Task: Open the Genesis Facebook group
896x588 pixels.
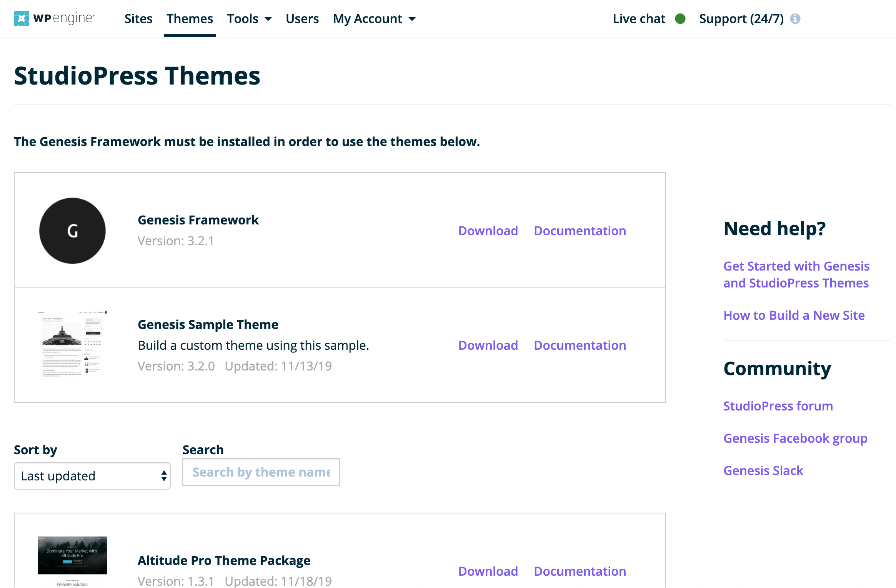Action: click(x=795, y=438)
